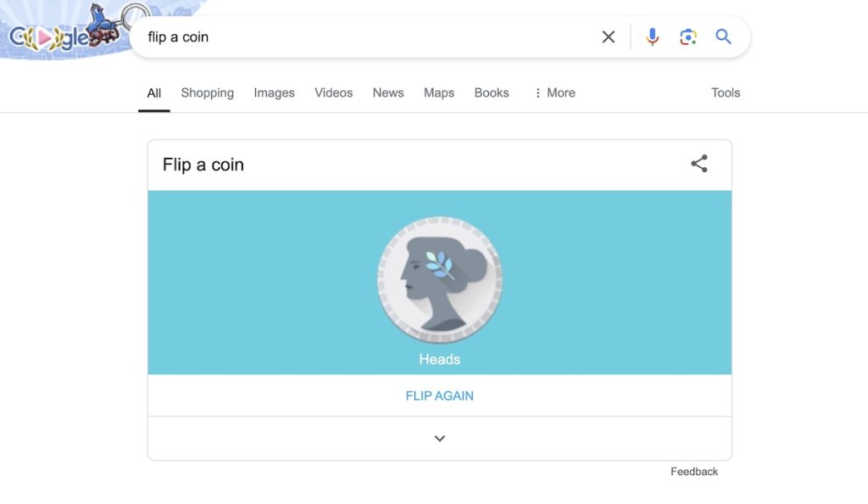Expand the coin flip card chevron
This screenshot has height=504, width=868.
(440, 439)
